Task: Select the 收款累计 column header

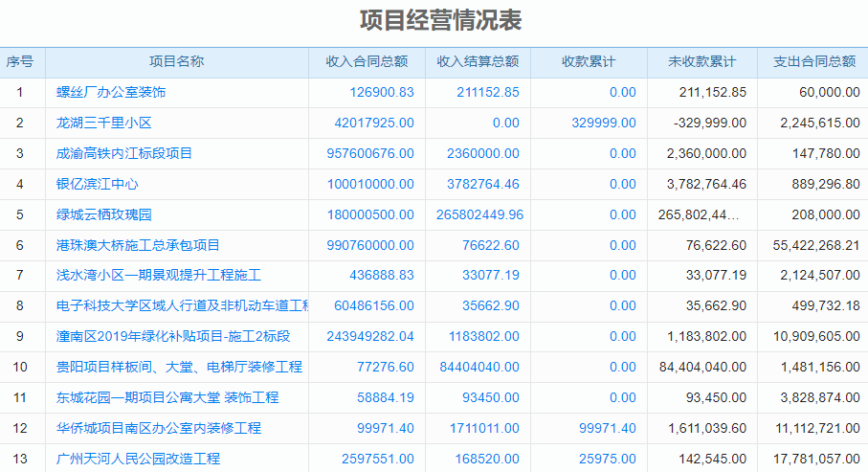Action: [589, 61]
